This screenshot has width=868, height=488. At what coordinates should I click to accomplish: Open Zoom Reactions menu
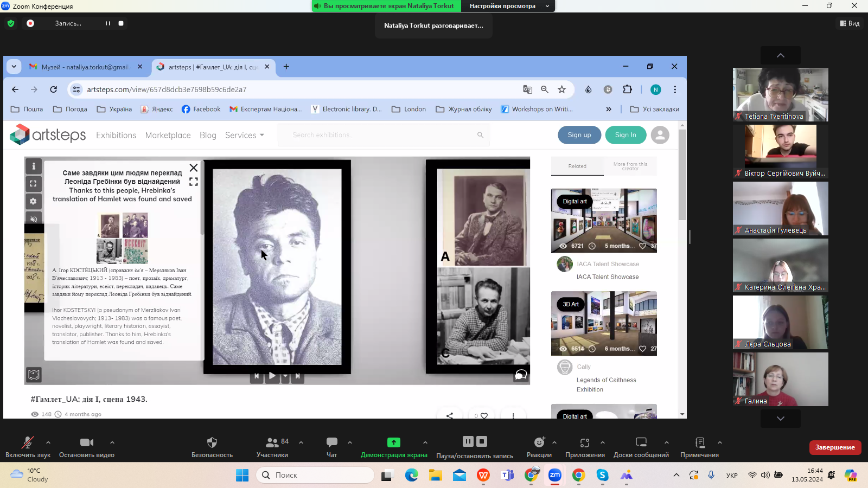click(x=539, y=442)
